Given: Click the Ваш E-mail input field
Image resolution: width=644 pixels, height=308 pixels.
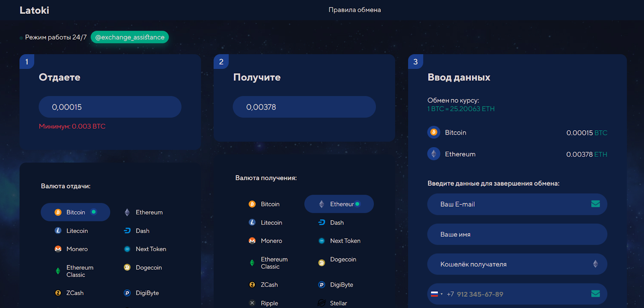Looking at the screenshot, I should 517,204.
